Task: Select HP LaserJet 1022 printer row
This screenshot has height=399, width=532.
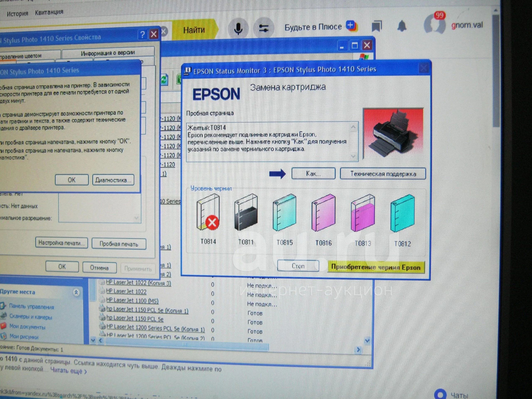Action: coord(126,292)
